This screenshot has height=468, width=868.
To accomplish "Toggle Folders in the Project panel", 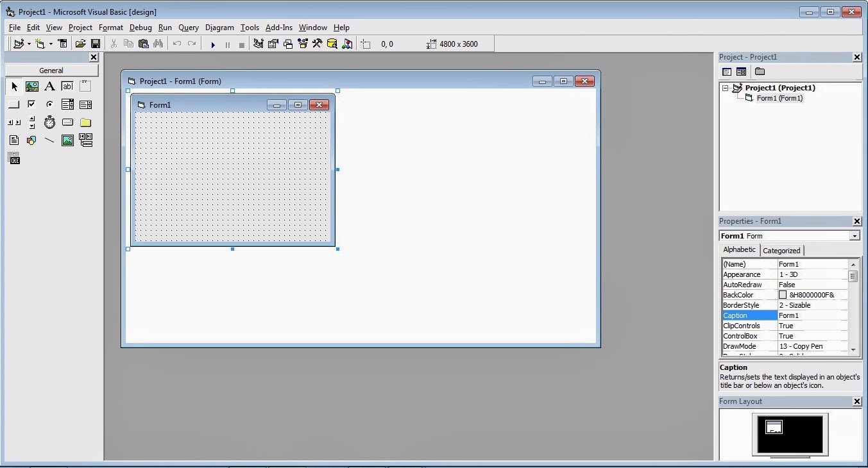I will click(760, 72).
